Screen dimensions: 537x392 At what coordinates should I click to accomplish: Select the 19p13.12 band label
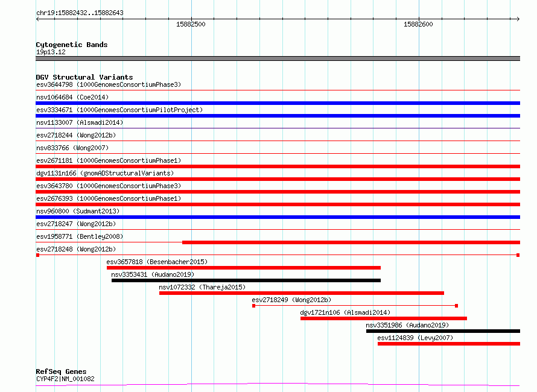click(51, 52)
